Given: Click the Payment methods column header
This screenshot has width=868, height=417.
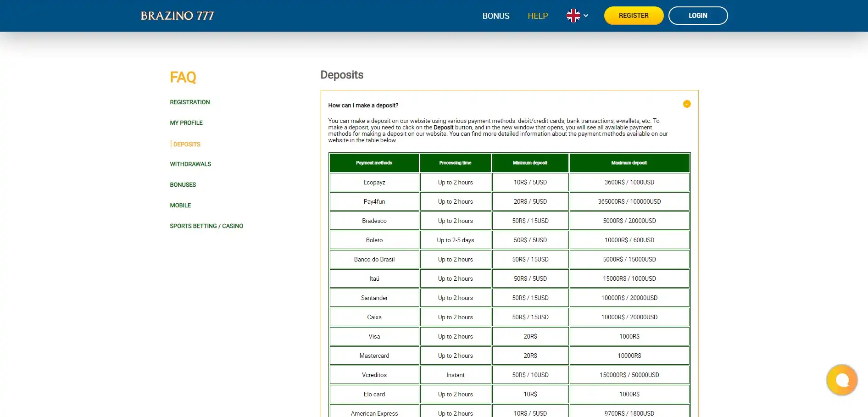Looking at the screenshot, I should [374, 163].
